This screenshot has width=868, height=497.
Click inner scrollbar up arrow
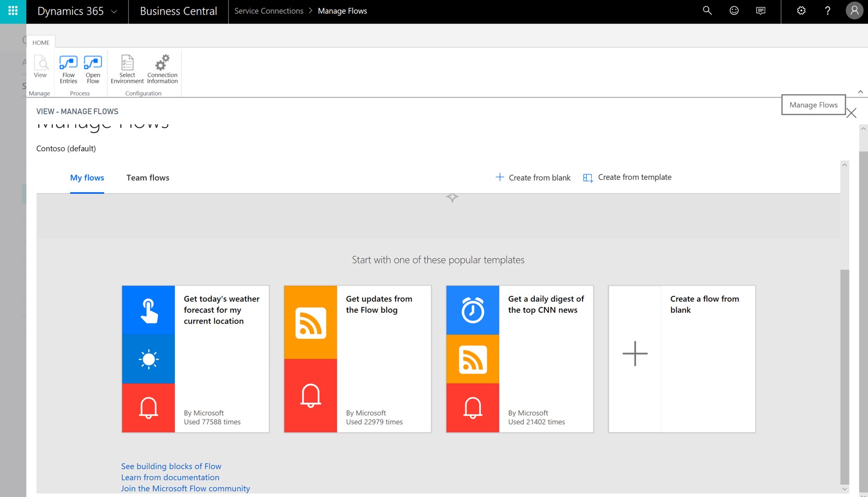pyautogui.click(x=844, y=165)
